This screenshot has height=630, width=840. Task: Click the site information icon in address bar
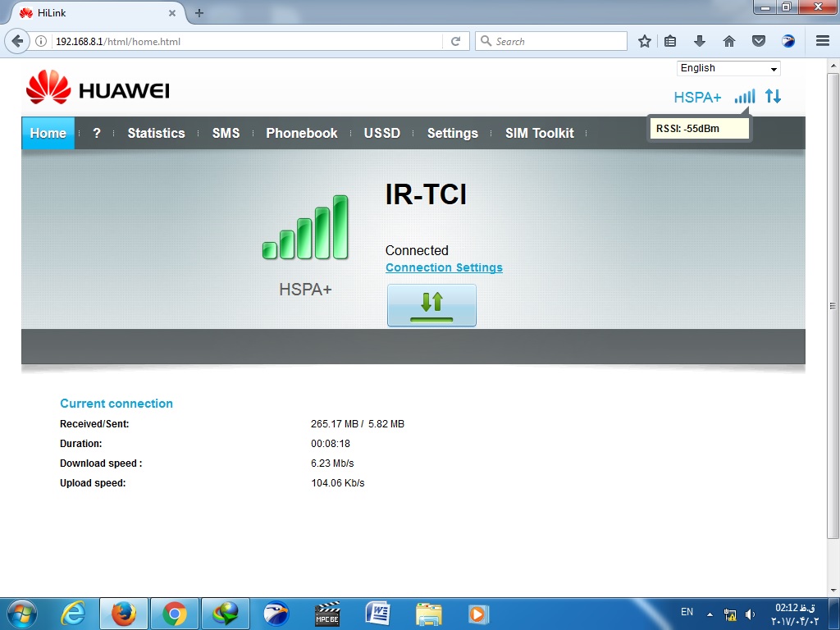[x=41, y=41]
